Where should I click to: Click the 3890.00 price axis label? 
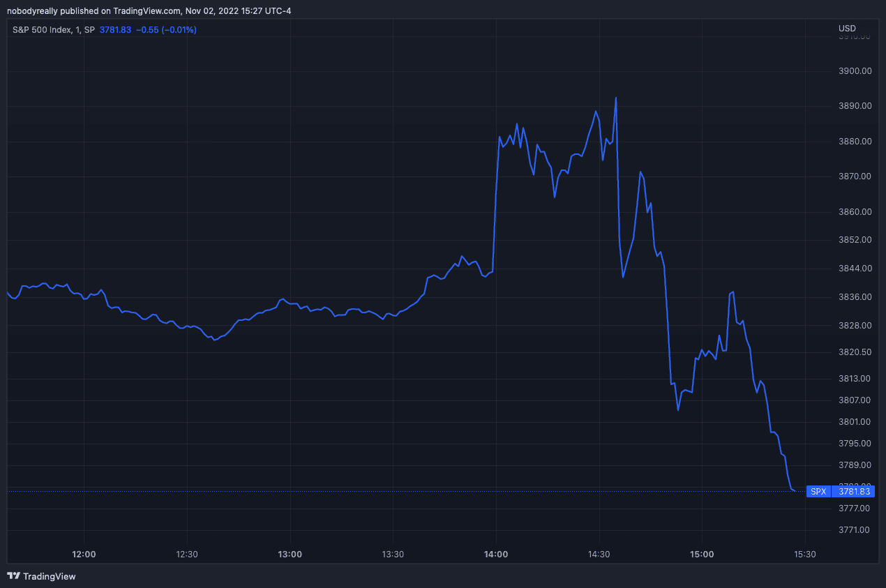coord(855,106)
